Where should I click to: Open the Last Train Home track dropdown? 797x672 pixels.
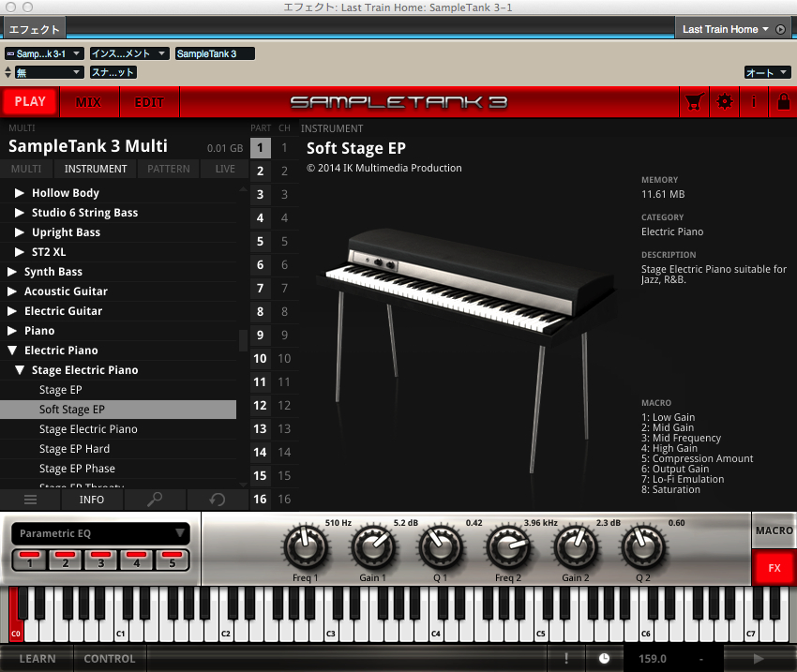(x=726, y=29)
